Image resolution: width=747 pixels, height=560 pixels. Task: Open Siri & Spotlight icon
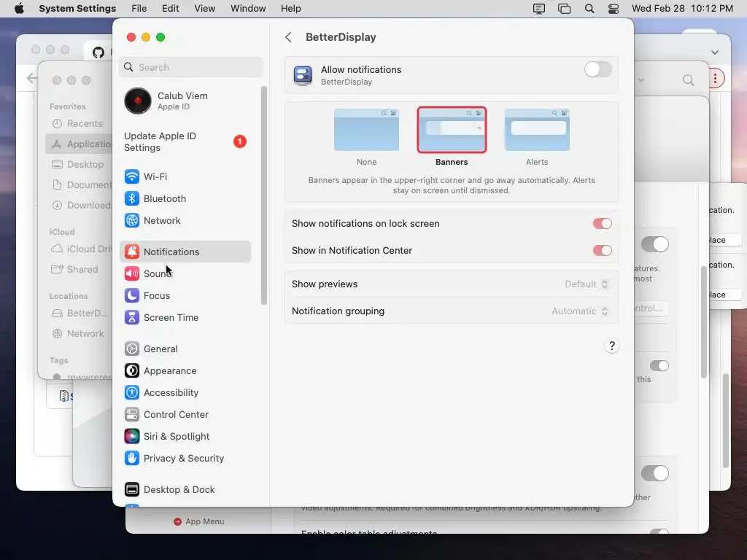point(132,437)
